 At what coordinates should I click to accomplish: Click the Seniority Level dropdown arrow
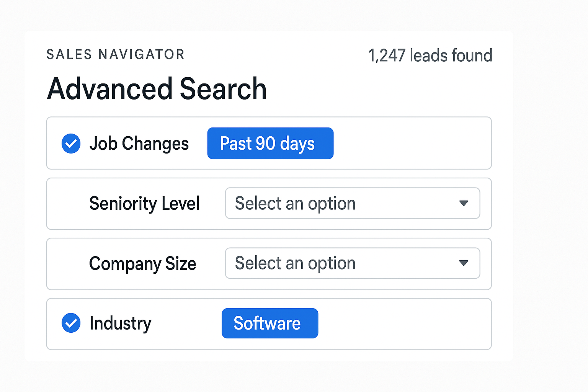click(x=464, y=203)
